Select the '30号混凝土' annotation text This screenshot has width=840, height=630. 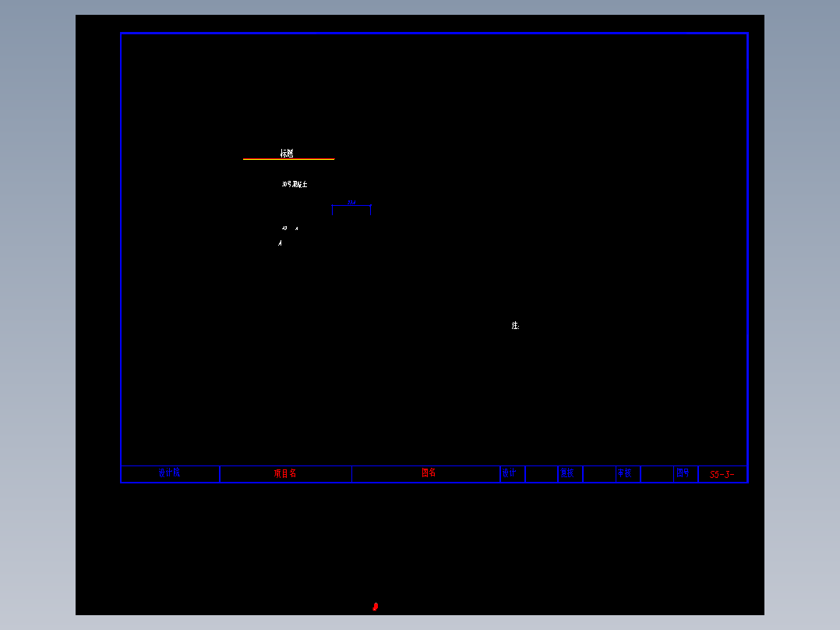tap(295, 184)
